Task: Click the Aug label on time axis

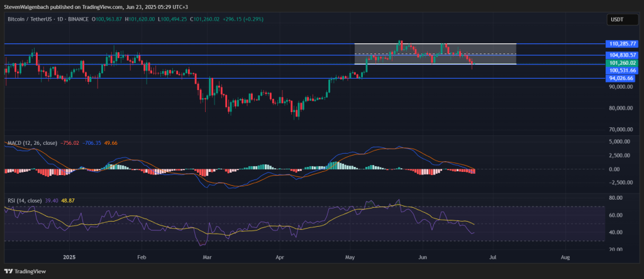Action: coord(565,258)
